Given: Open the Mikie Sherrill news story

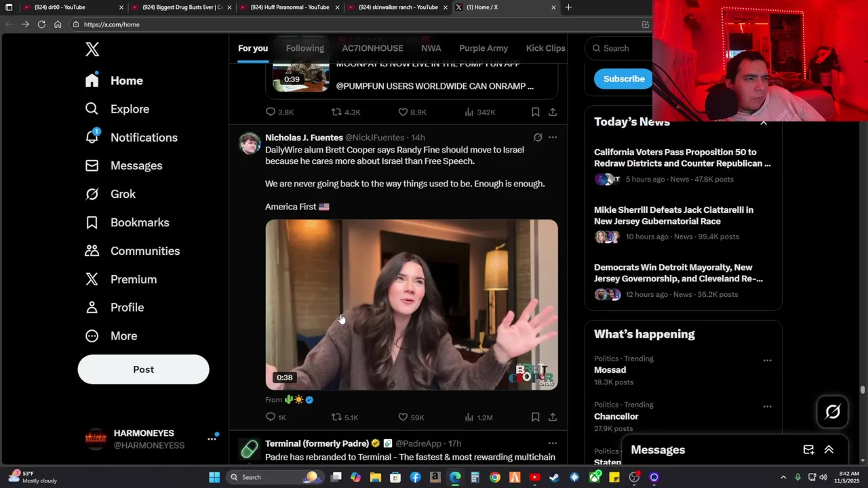Looking at the screenshot, I should [683, 223].
